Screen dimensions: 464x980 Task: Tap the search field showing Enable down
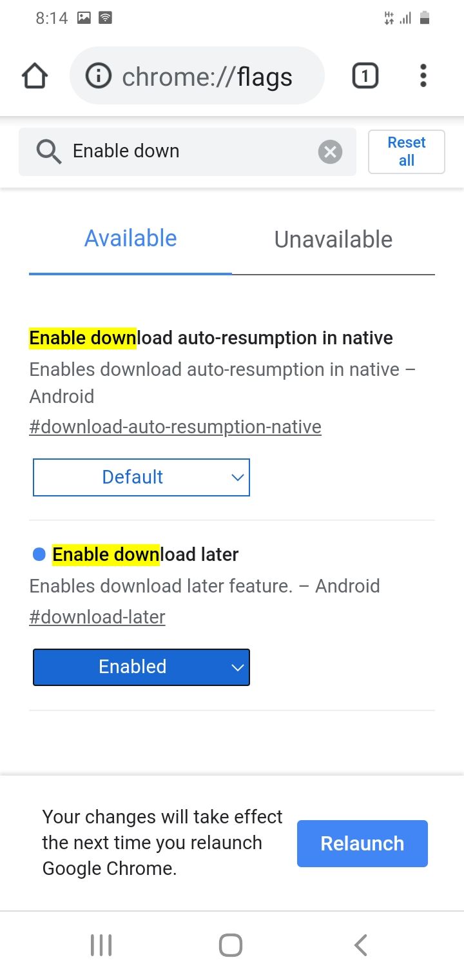pyautogui.click(x=187, y=151)
